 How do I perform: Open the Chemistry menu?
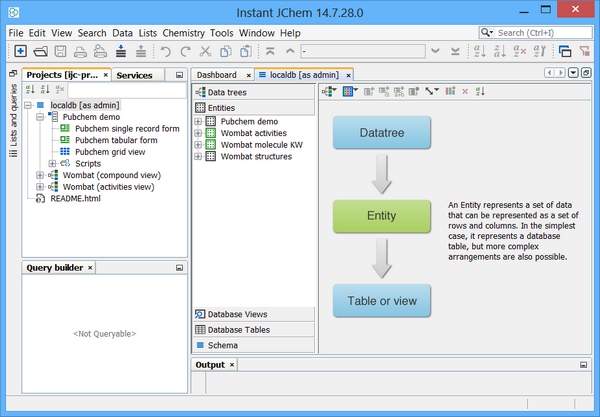coord(184,33)
